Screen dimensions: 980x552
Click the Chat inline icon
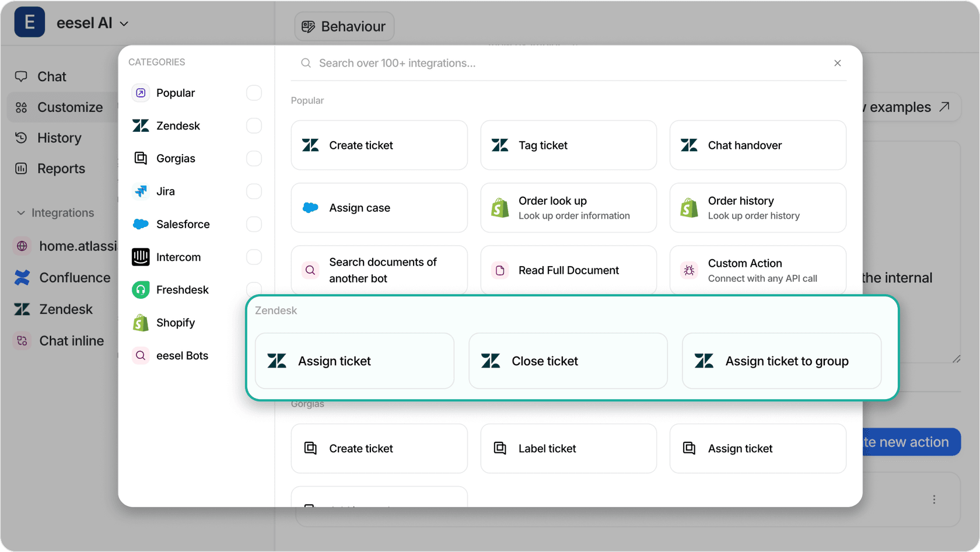pos(22,341)
